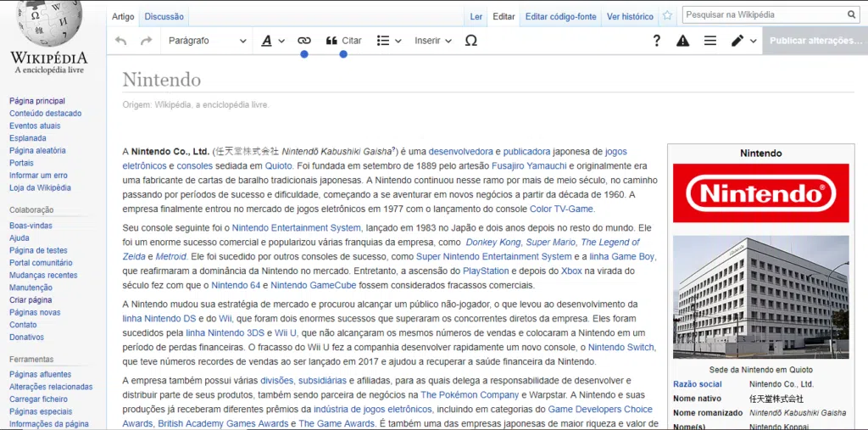Open the text style (underlined A) menu

tap(273, 41)
